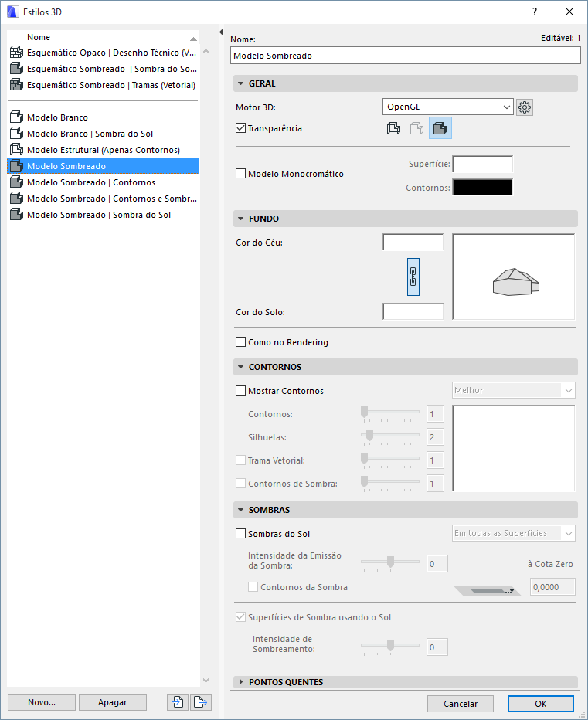Select Modelo Sombreado | Sombra do Sol style
The width and height of the screenshot is (588, 720).
[104, 215]
